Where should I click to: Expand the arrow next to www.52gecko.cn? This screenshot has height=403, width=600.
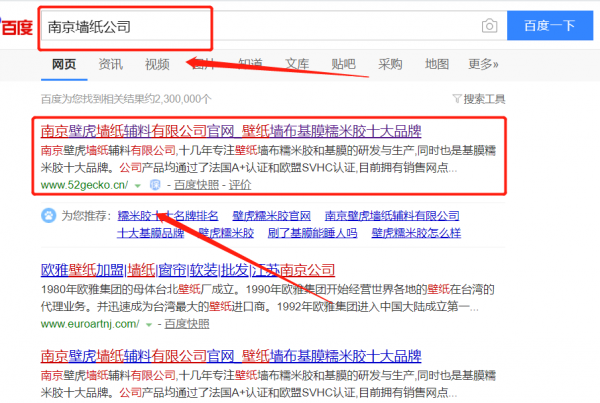(137, 186)
